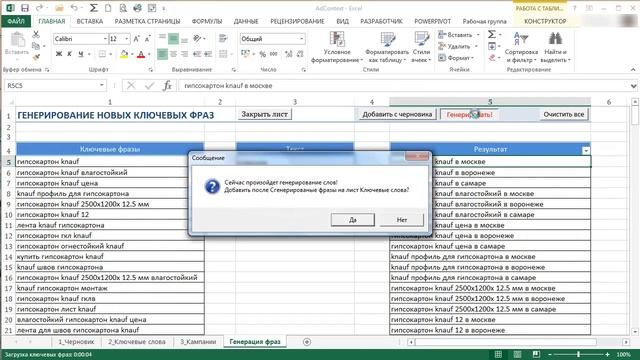Click the Format Painter brush icon
The height and width of the screenshot is (360, 640).
[x=36, y=58]
